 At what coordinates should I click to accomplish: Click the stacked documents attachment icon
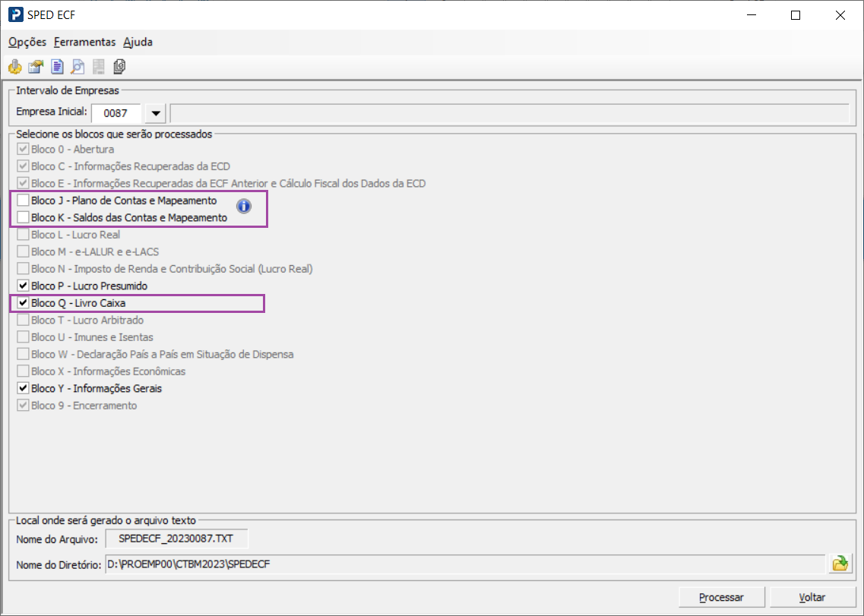click(119, 67)
